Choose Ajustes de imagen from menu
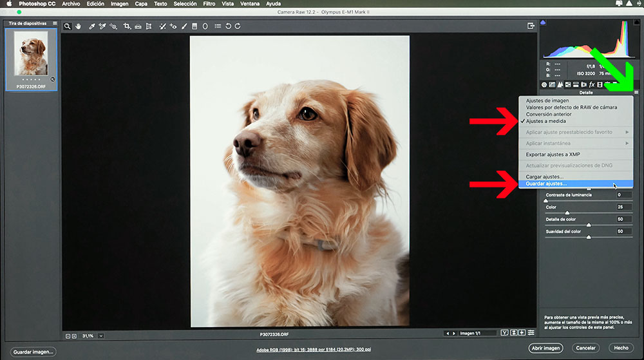644x360 pixels. point(576,100)
